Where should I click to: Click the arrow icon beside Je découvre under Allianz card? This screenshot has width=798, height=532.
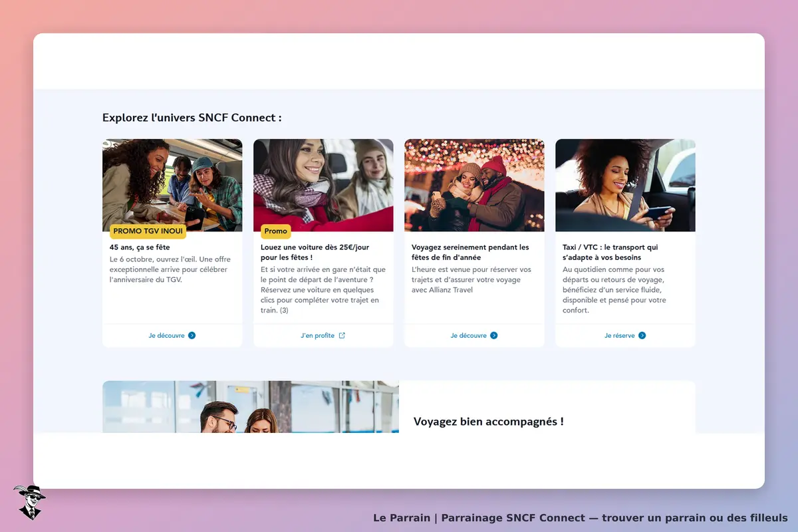[493, 336]
